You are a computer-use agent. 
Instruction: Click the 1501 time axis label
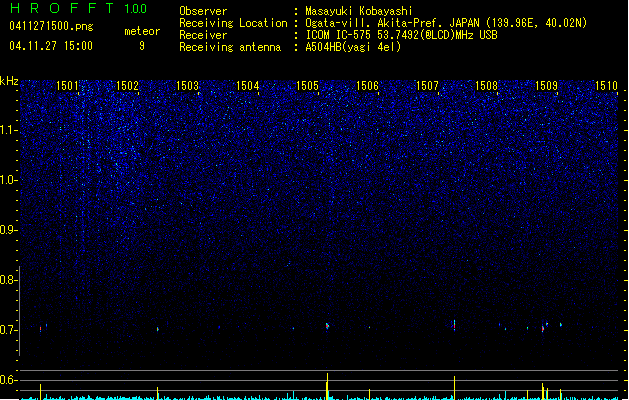click(67, 86)
